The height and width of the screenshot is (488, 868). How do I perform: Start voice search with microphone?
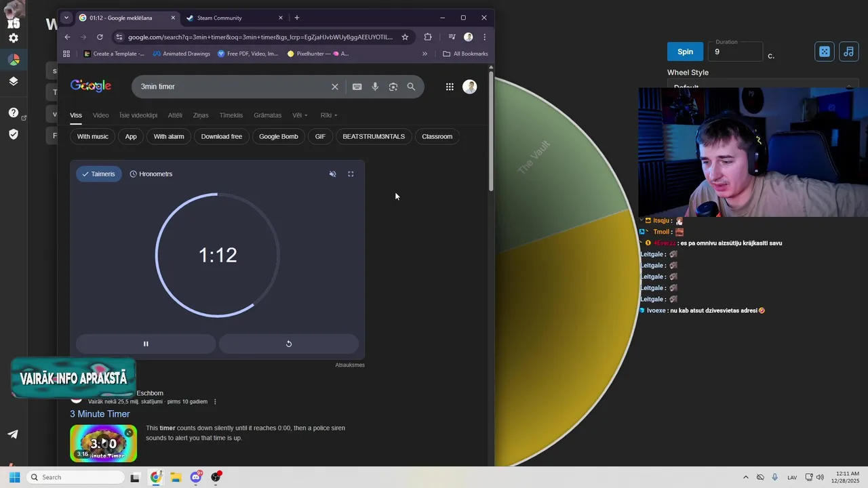375,87
